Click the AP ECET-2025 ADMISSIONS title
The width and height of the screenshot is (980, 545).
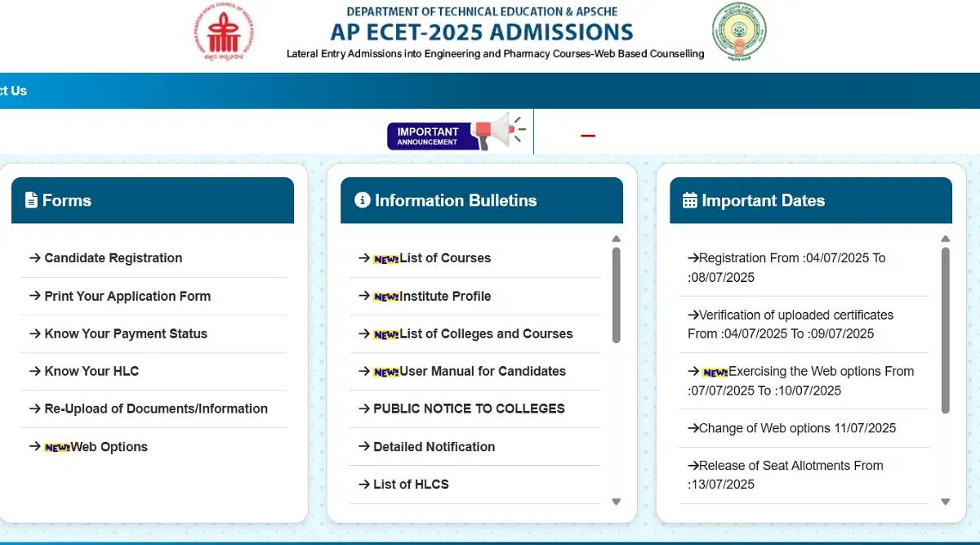482,32
